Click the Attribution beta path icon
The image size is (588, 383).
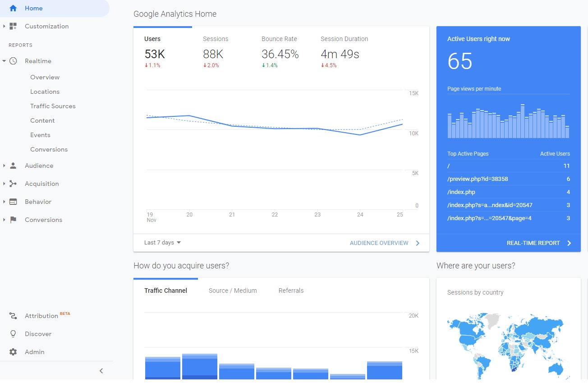point(13,316)
